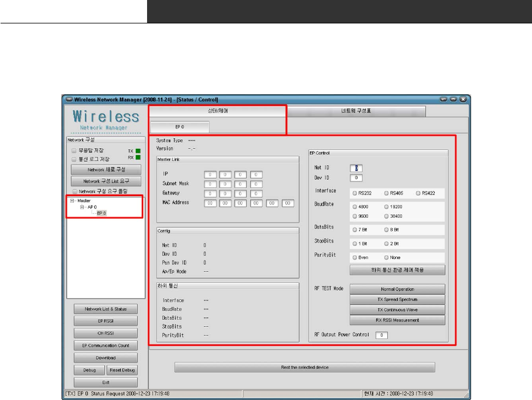
Task: Start TX Spread Spectrum mode
Action: click(x=397, y=299)
